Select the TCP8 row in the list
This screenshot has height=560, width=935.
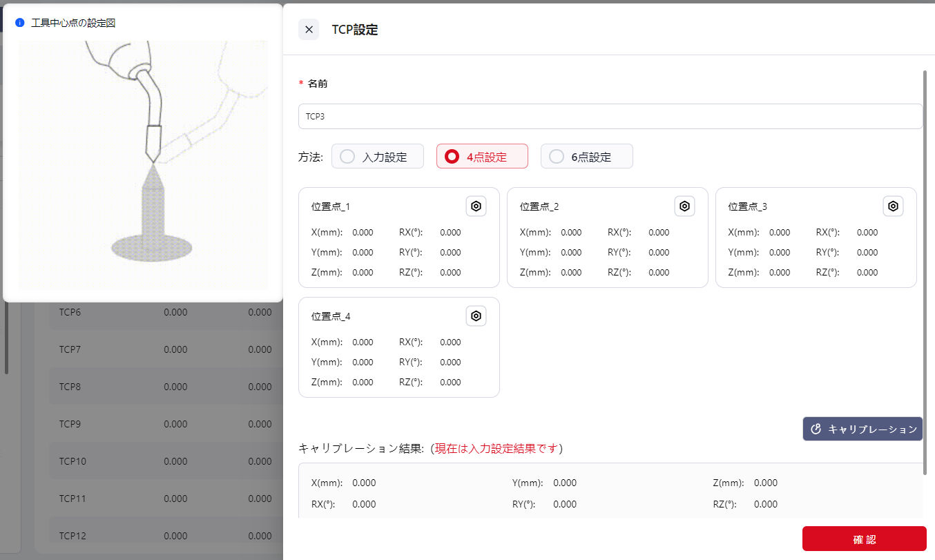[70, 387]
